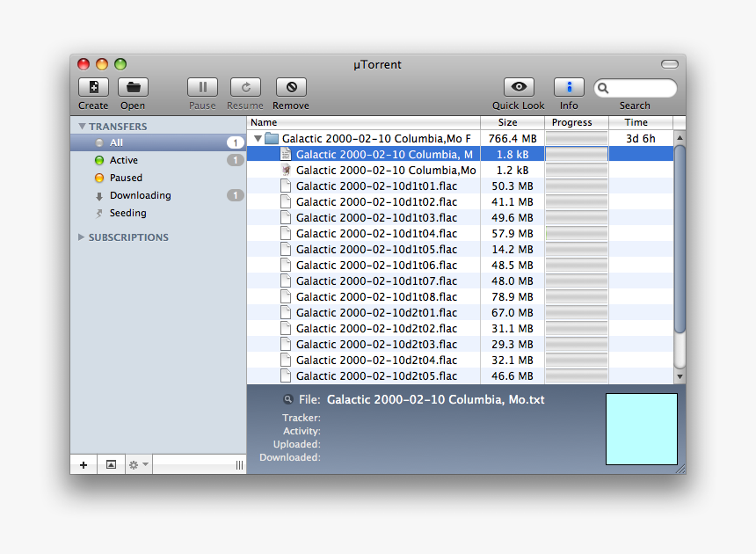Viewport: 756px width, 554px height.
Task: Click the file icon for d1t04.flac
Action: (x=286, y=233)
